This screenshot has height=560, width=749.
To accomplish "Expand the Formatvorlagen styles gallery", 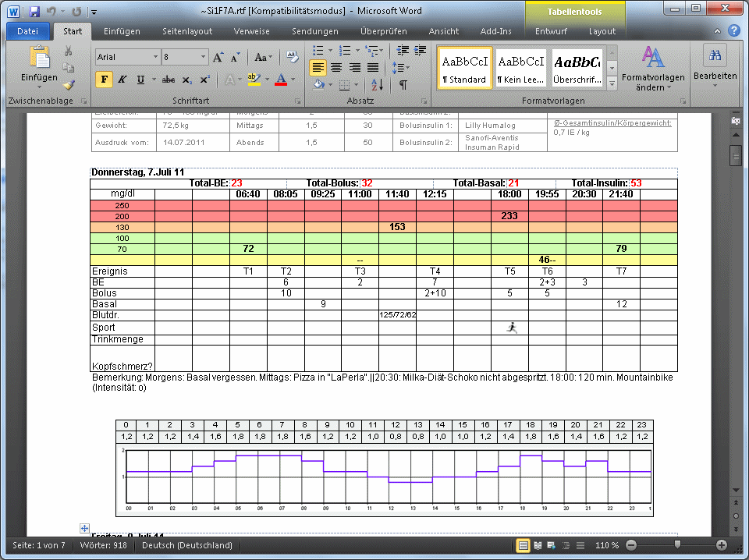I will click(612, 83).
